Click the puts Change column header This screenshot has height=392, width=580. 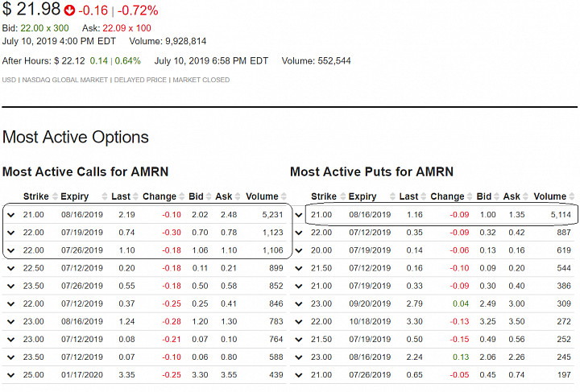coord(447,196)
